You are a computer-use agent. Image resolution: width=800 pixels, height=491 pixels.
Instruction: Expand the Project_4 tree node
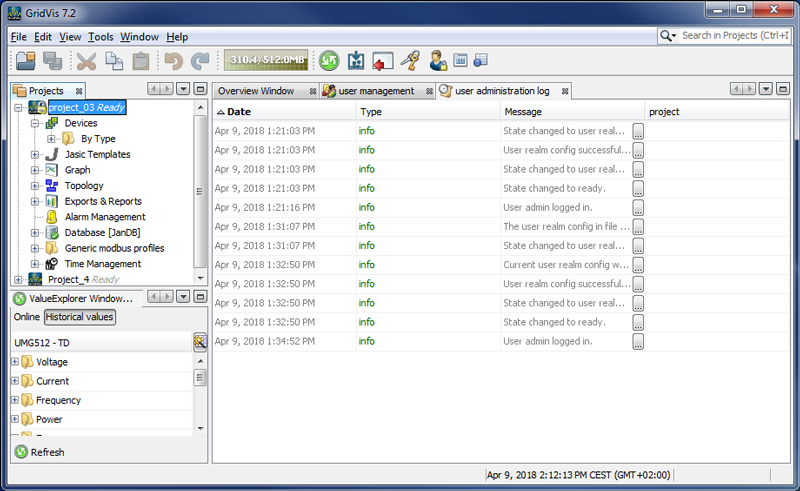(x=18, y=280)
